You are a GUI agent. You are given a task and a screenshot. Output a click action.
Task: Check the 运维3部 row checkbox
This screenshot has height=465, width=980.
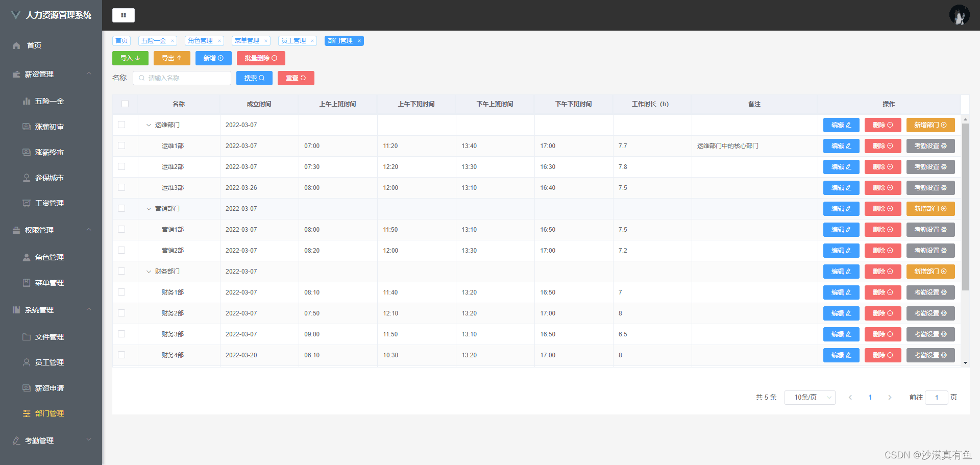[121, 187]
